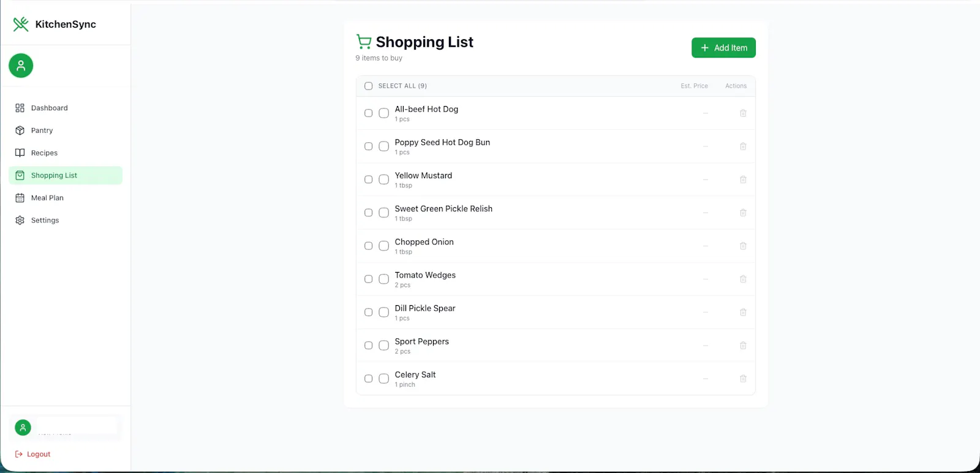Screen dimensions: 980x473
Task: Delete All-beef Hot Dog with trash icon
Action: tap(743, 113)
